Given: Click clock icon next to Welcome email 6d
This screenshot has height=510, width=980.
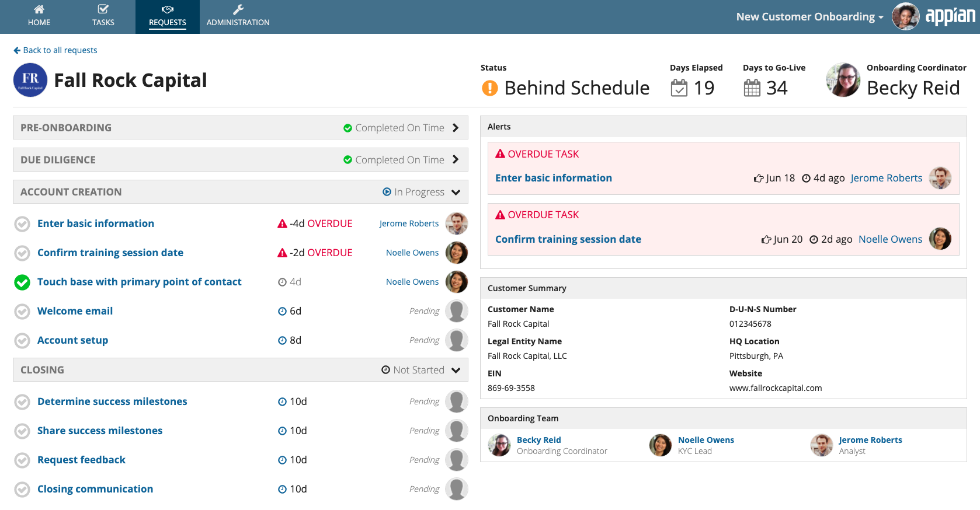Looking at the screenshot, I should tap(282, 311).
